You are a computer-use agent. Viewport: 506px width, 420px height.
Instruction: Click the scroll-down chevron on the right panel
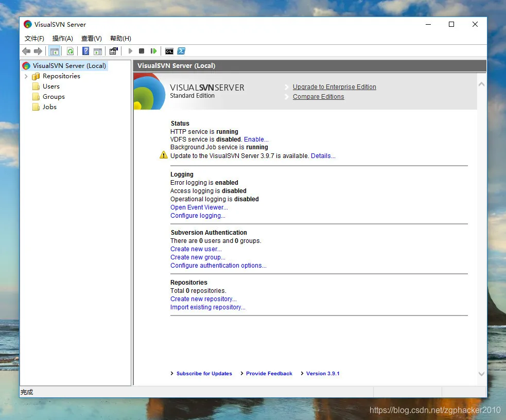481,374
